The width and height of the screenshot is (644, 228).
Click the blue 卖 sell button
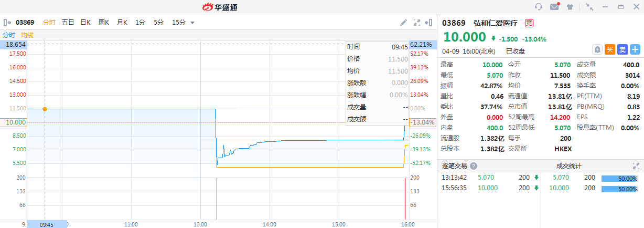click(622, 49)
